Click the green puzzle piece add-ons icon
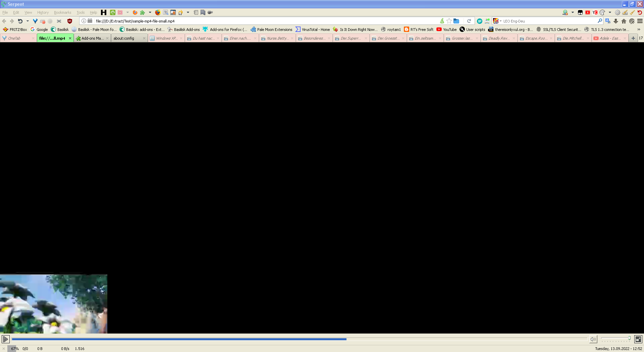 point(143,12)
